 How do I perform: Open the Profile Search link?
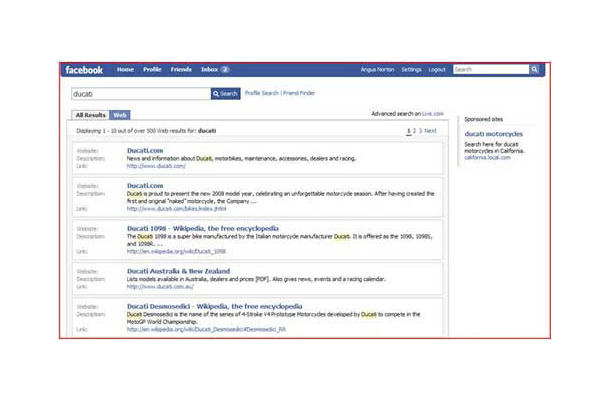261,93
